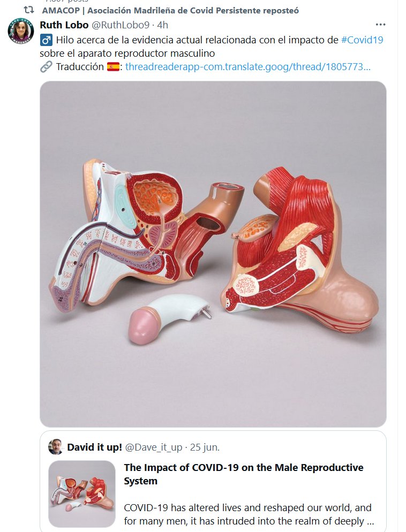Click the male symbol emoji
The image size is (406, 532).
(46, 40)
